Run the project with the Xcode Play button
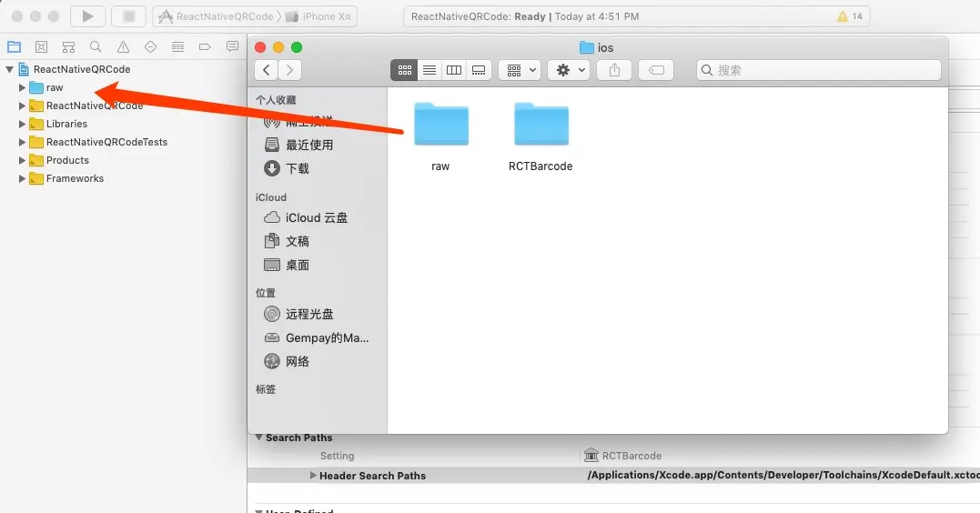 pos(87,16)
